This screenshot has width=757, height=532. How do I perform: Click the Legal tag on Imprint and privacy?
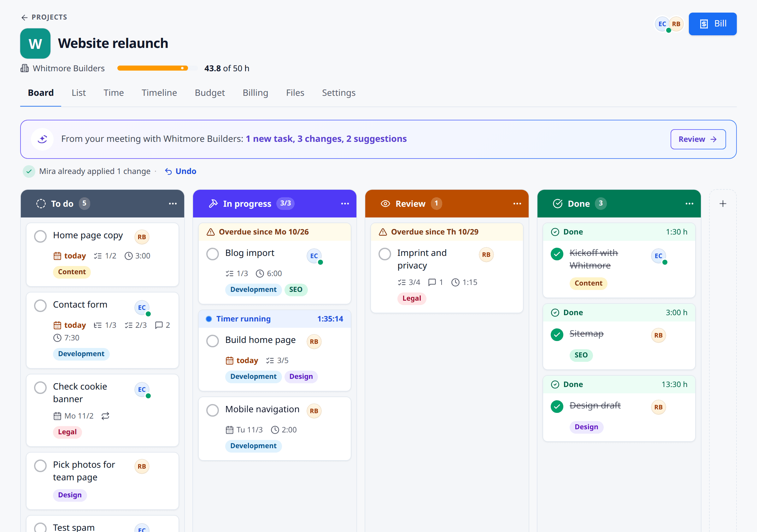pyautogui.click(x=412, y=298)
